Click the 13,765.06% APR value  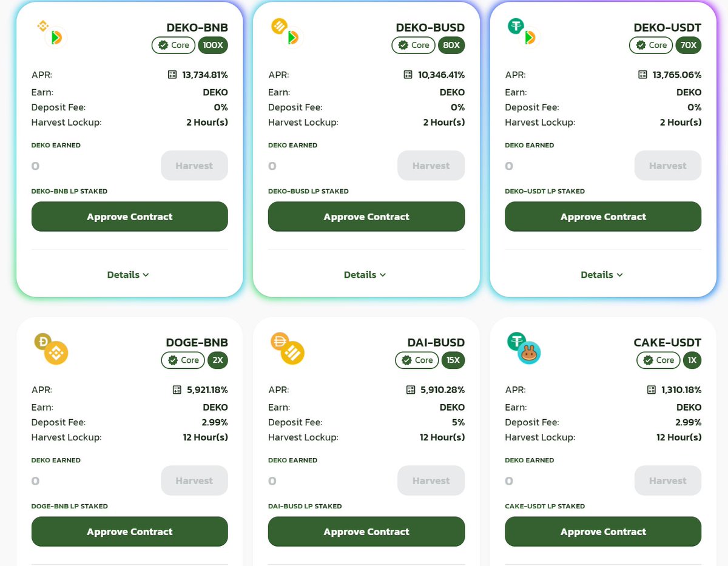coord(677,75)
